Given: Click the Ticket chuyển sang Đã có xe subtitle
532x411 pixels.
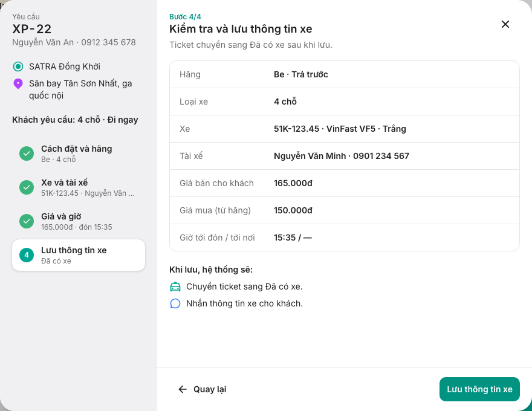Looking at the screenshot, I should (x=251, y=45).
